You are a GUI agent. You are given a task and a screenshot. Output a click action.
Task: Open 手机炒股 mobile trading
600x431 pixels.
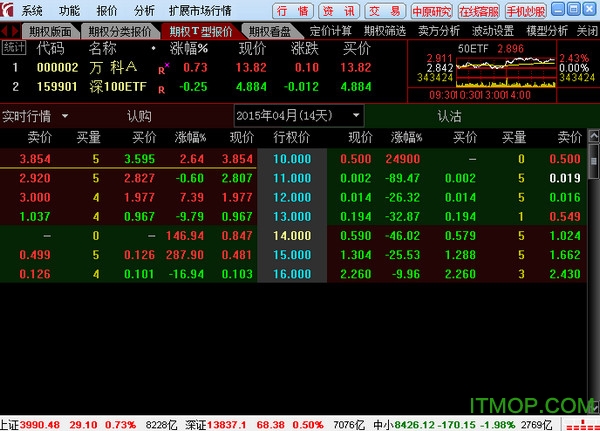(x=526, y=11)
